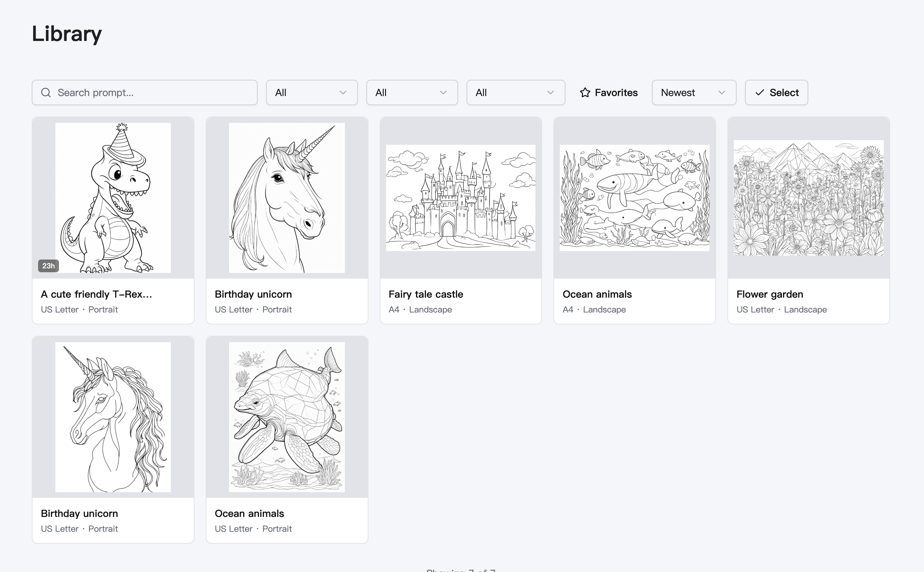This screenshot has height=572, width=924.
Task: Click the 23h timestamp badge on the T-Rex card
Action: pyautogui.click(x=48, y=266)
